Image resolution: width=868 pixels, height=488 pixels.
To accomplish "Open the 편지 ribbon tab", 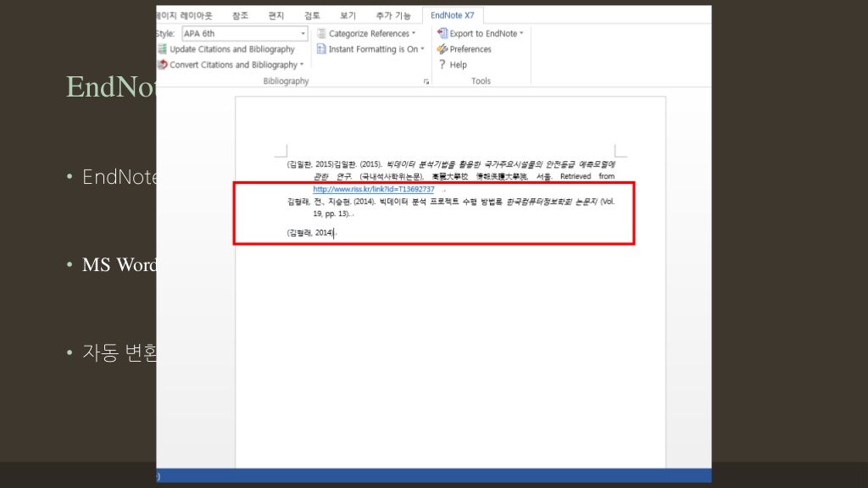I will click(x=276, y=15).
